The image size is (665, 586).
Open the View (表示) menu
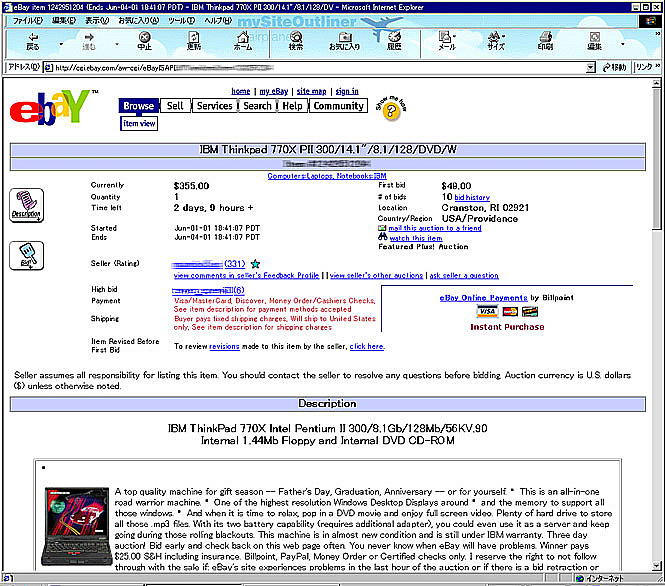97,21
